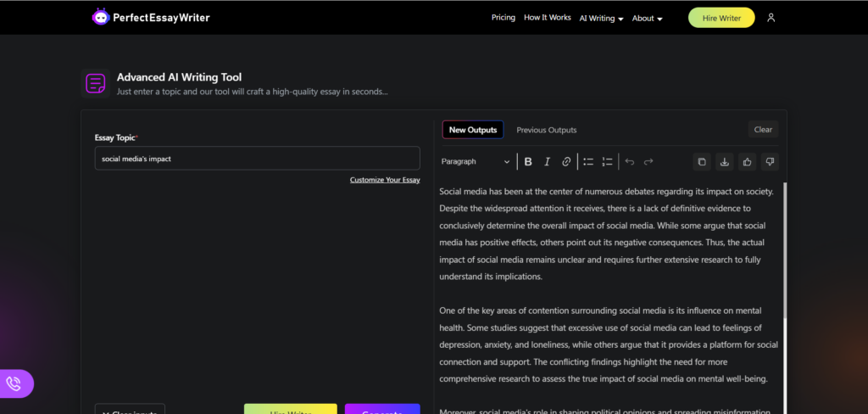Give the output a thumbs up
Viewport: 868px width, 414px height.
pos(747,161)
